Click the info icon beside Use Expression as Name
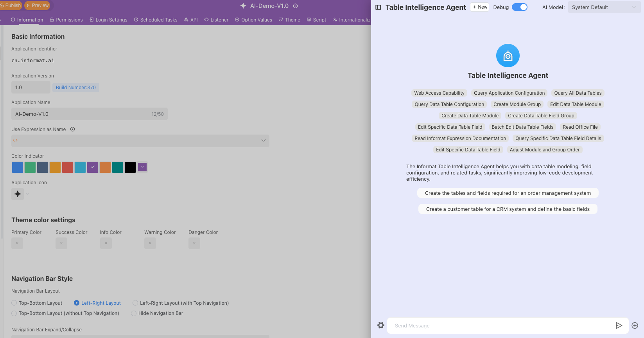Screen dimensions: 644x338 [72, 129]
